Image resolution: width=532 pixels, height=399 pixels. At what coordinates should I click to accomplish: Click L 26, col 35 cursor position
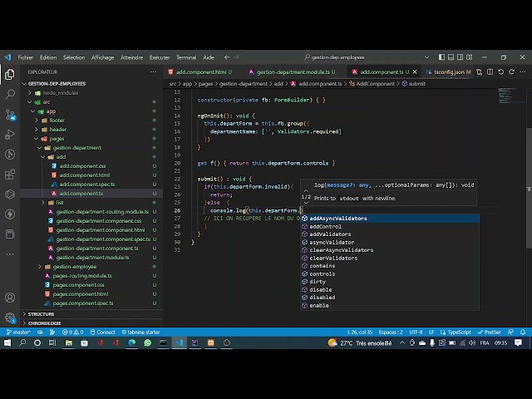360,332
